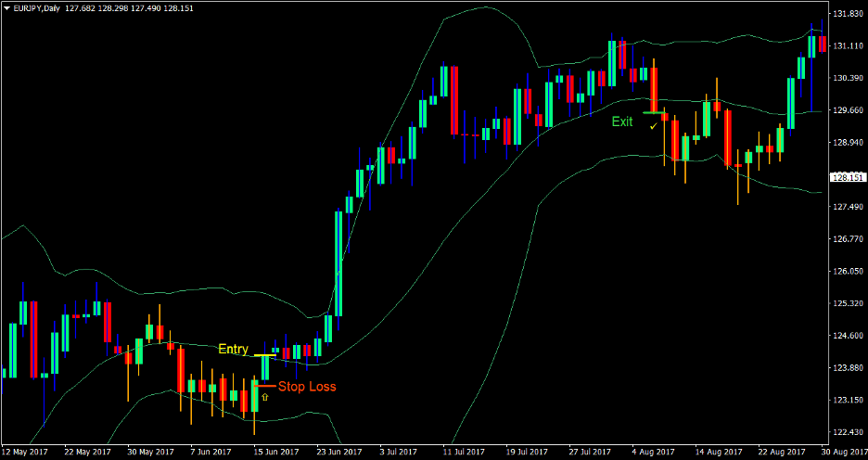Viewport: 868px width, 460px height.
Task: Click the 22 May 2017 date label
Action: [x=87, y=452]
